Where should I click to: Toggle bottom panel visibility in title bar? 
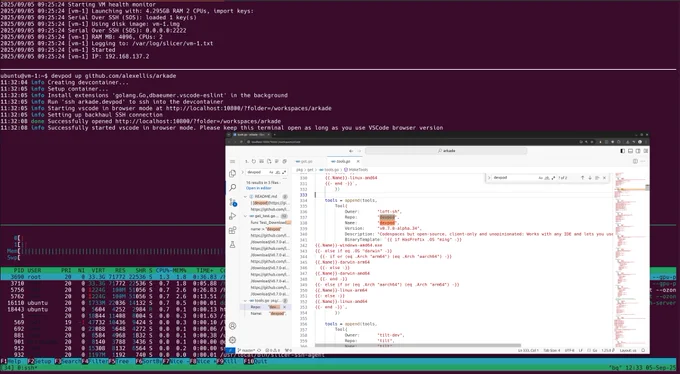(630, 151)
